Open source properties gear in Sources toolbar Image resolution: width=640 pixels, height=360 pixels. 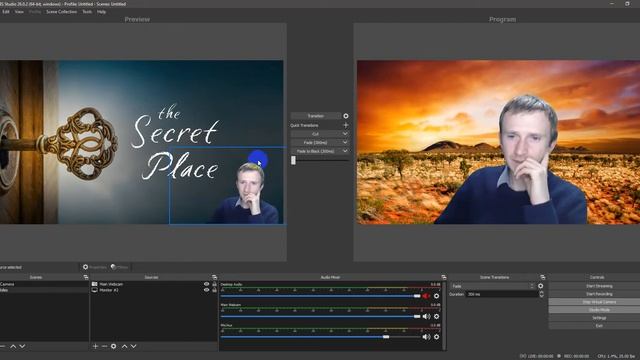pos(113,346)
